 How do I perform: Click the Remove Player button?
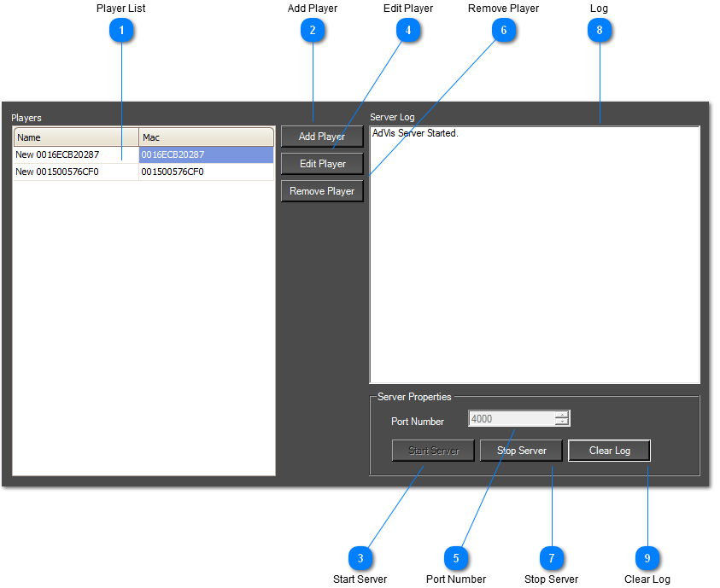point(322,191)
